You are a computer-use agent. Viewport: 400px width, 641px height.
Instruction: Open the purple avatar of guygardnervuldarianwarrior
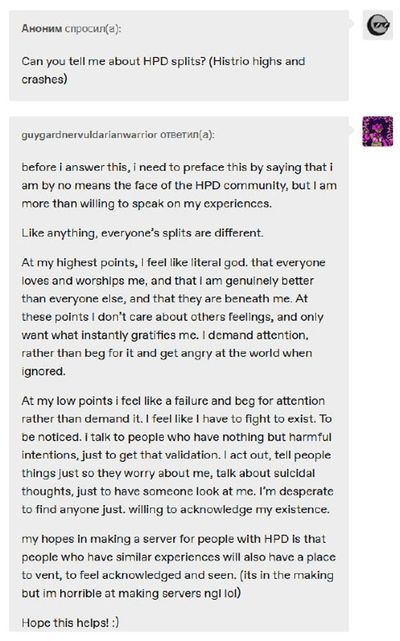click(x=378, y=132)
